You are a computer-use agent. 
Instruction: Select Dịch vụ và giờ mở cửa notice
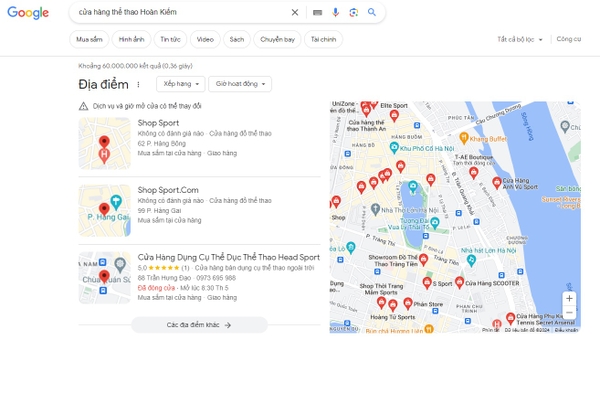point(147,106)
